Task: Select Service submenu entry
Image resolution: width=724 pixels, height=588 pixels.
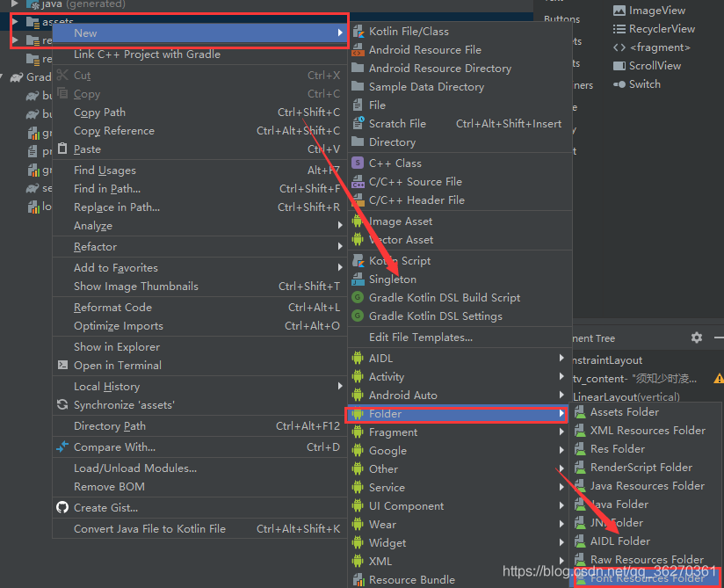Action: tap(459, 487)
